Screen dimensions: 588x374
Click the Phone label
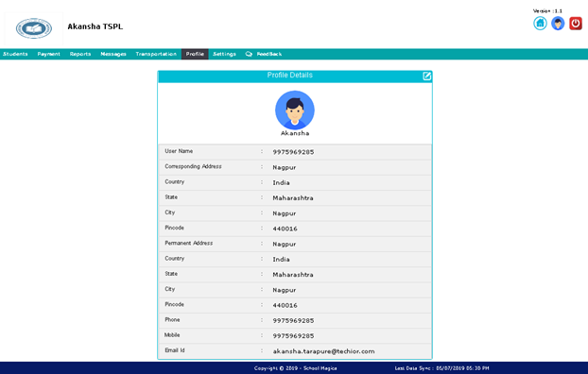tap(172, 319)
